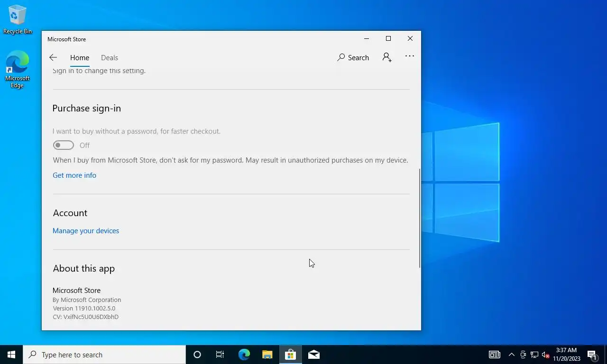Toggle the purchase sign-in switch
Viewport: 607px width, 364px height.
click(x=64, y=145)
